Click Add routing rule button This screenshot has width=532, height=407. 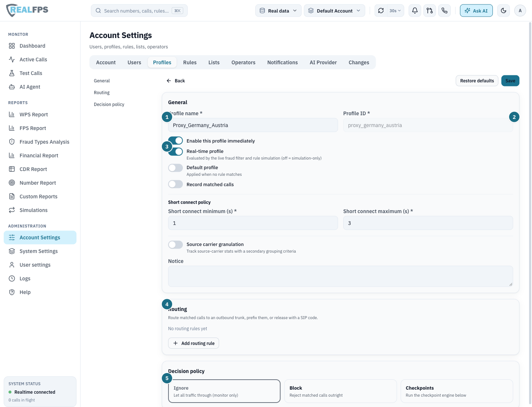194,343
